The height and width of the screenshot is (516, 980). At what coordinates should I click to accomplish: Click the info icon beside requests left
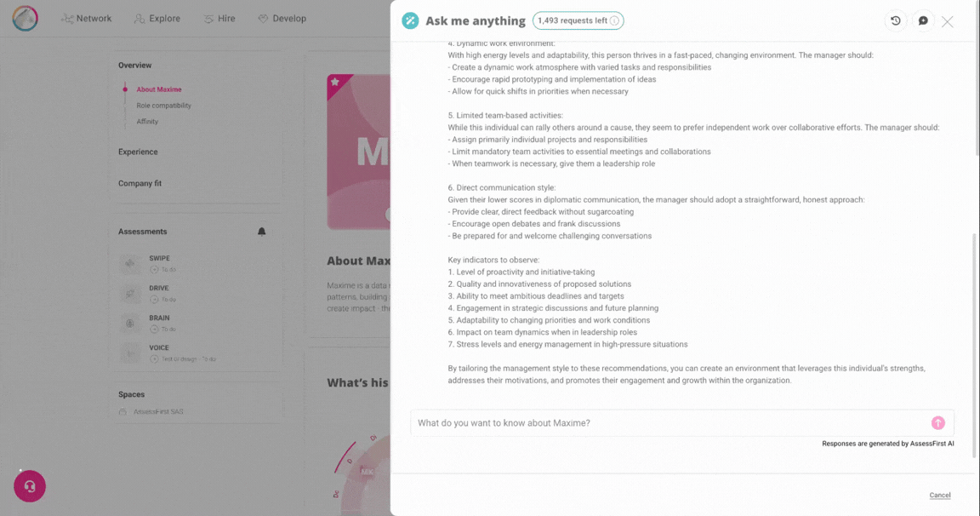pos(614,21)
